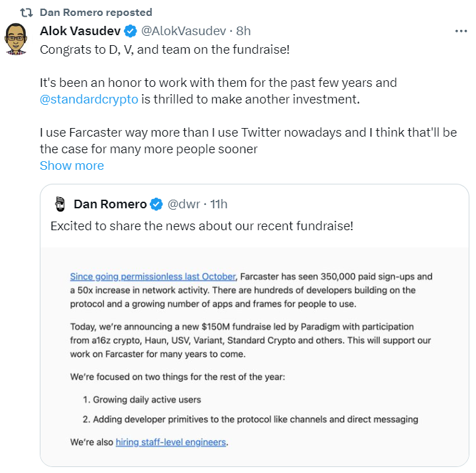This screenshot has width=476, height=473.
Task: Click Dan Romero's name in the quoted tweet
Action: tap(110, 204)
